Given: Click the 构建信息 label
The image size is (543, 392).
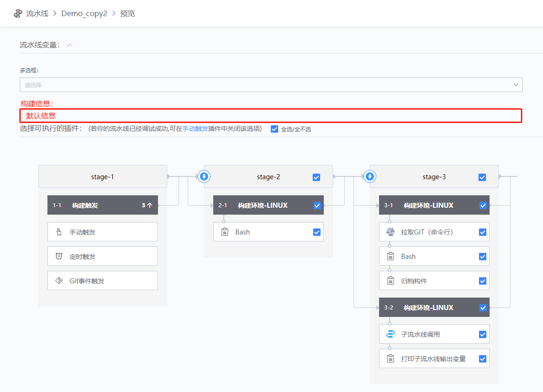Looking at the screenshot, I should coord(37,104).
